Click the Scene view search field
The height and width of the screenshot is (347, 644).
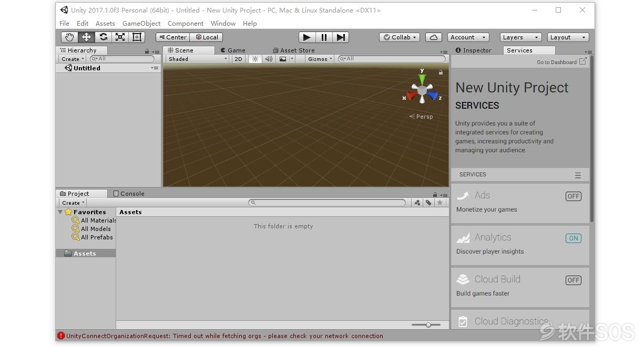[x=392, y=59]
